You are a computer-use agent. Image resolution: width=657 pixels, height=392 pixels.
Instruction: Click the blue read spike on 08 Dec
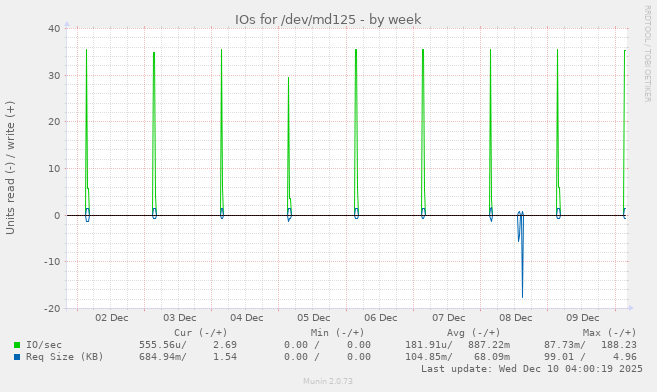(522, 255)
